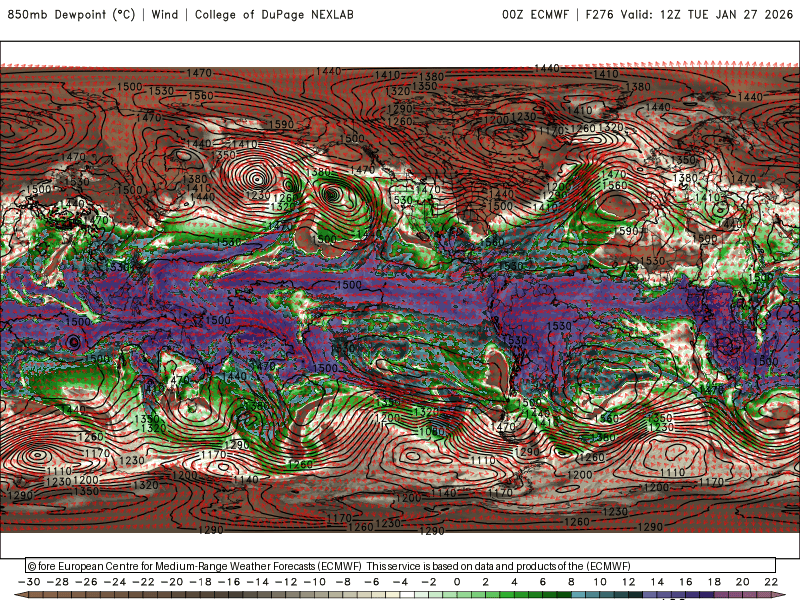Click the '-20' legend value

coord(172,582)
